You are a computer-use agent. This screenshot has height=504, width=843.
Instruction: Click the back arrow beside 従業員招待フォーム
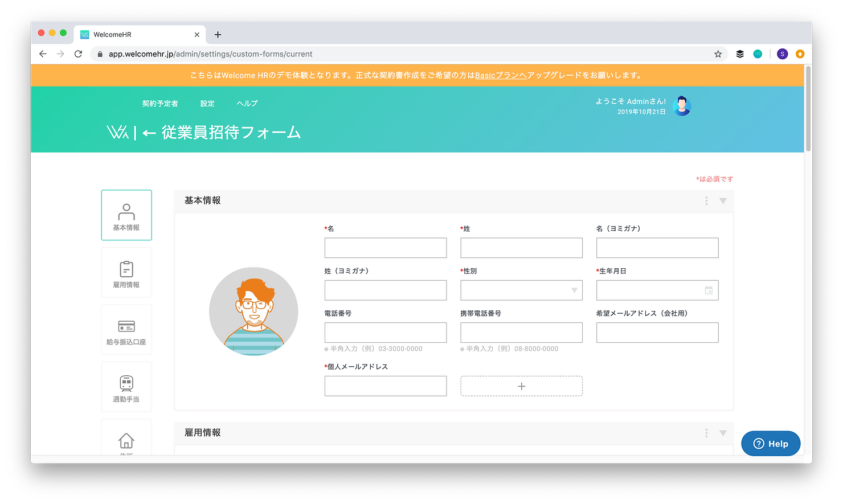tap(149, 133)
